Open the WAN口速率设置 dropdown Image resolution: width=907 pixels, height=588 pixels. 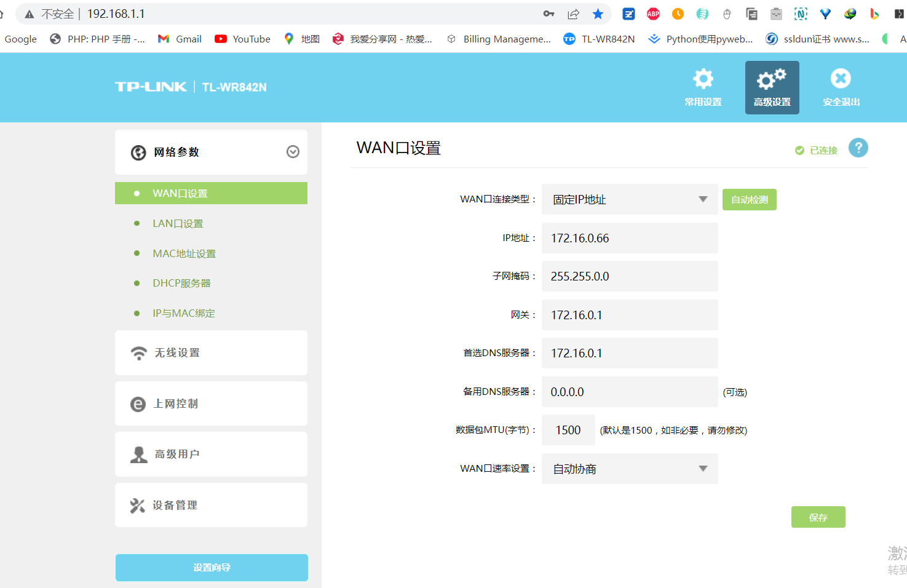coord(630,469)
